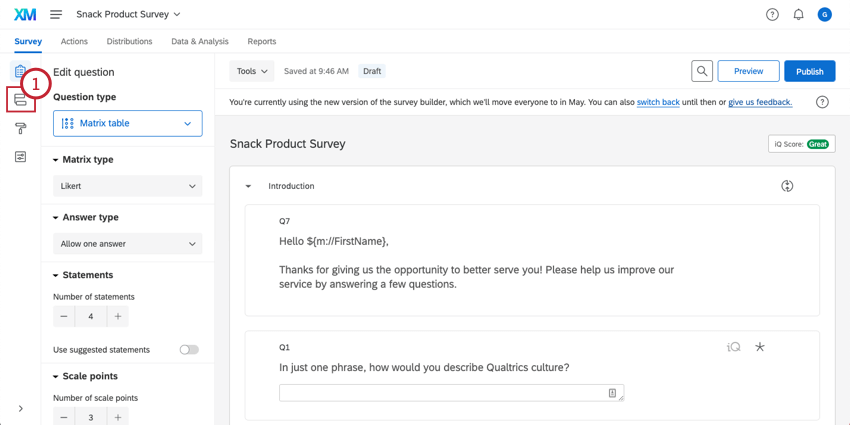Click the Q1 text entry field

451,393
